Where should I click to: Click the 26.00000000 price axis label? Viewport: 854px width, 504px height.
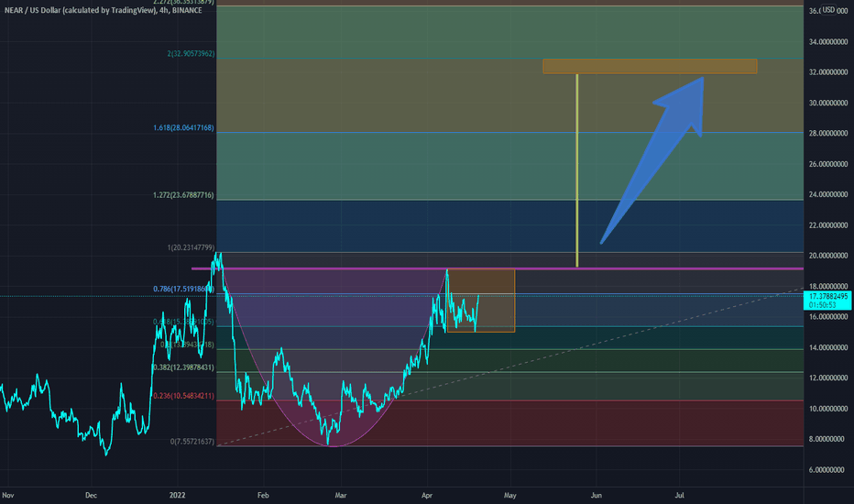click(x=827, y=164)
